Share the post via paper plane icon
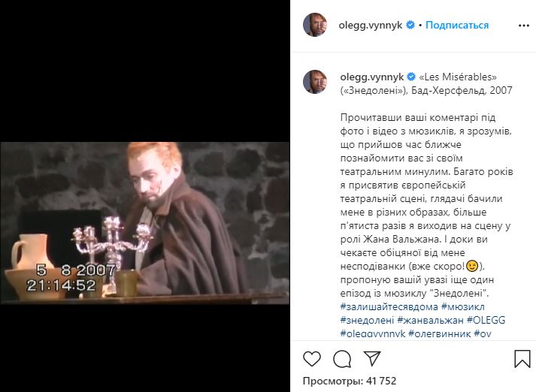The height and width of the screenshot is (392, 536). pyautogui.click(x=372, y=358)
